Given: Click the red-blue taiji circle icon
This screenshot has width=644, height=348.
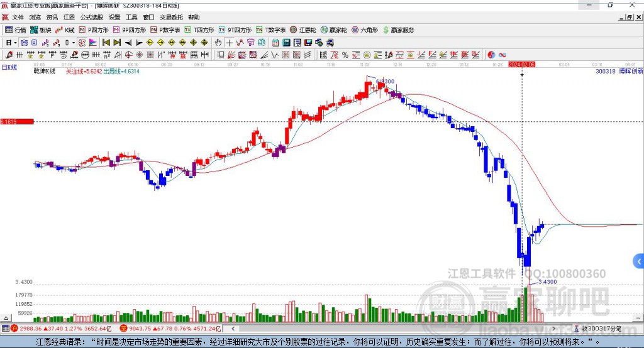Looking at the screenshot, I should coord(491,55).
